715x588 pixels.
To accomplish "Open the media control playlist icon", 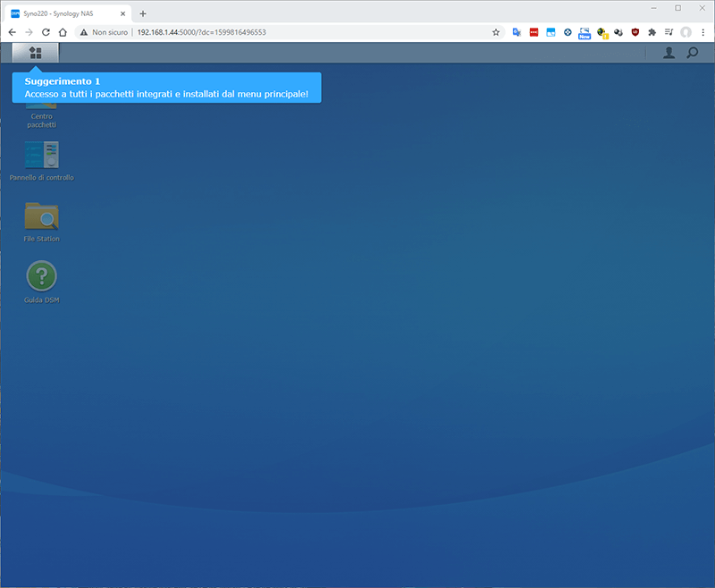I will tap(669, 32).
